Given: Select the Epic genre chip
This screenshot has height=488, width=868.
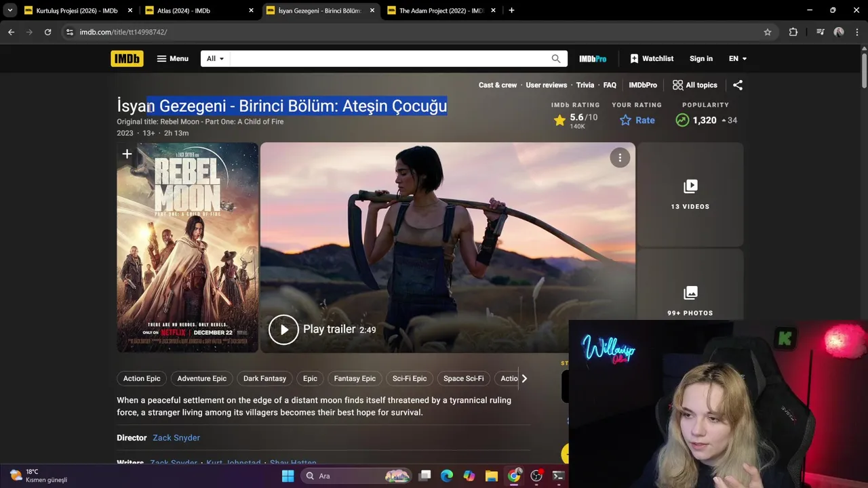Looking at the screenshot, I should coord(310,379).
